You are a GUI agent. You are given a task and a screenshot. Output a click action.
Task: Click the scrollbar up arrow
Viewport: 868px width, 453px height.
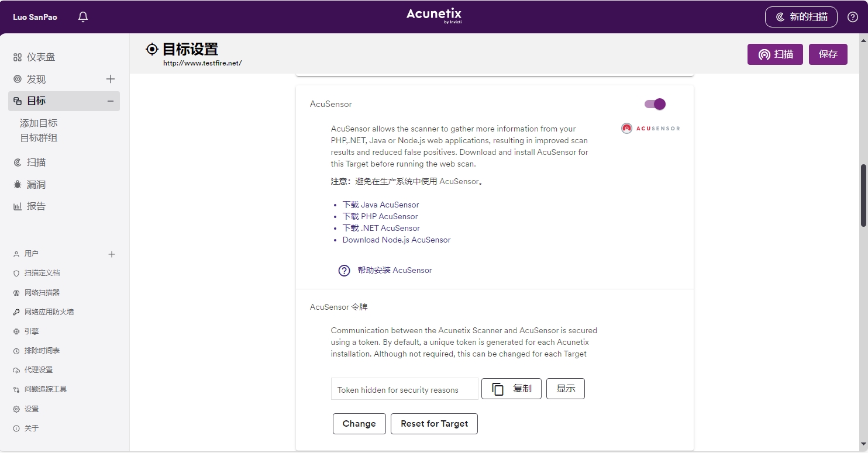(x=863, y=39)
